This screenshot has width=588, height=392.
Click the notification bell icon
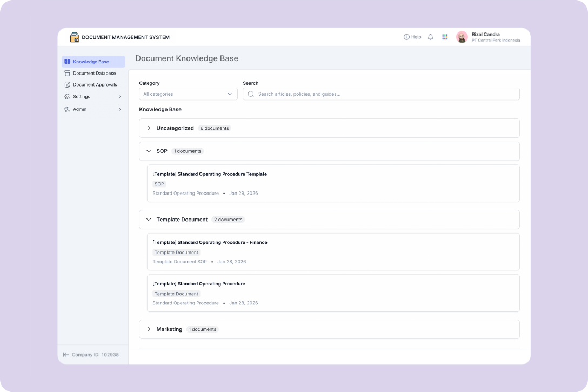pos(430,37)
